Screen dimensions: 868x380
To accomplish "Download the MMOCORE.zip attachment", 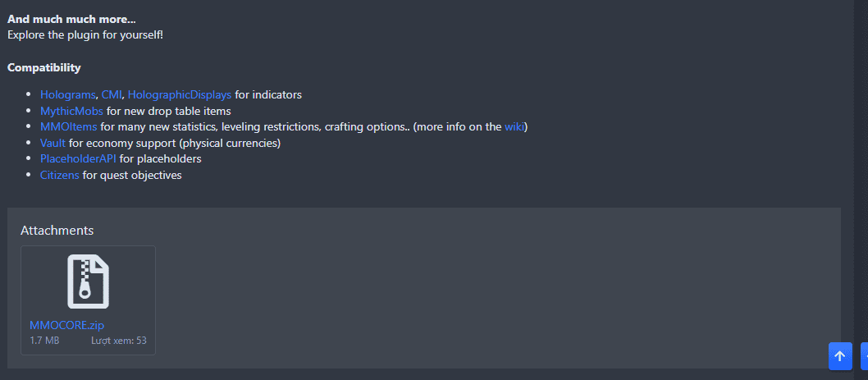I will click(x=66, y=325).
